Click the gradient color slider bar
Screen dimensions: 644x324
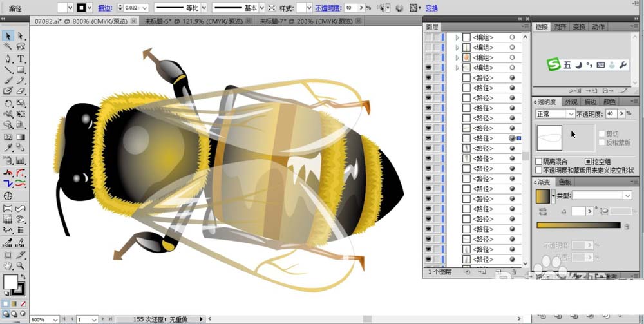578,225
